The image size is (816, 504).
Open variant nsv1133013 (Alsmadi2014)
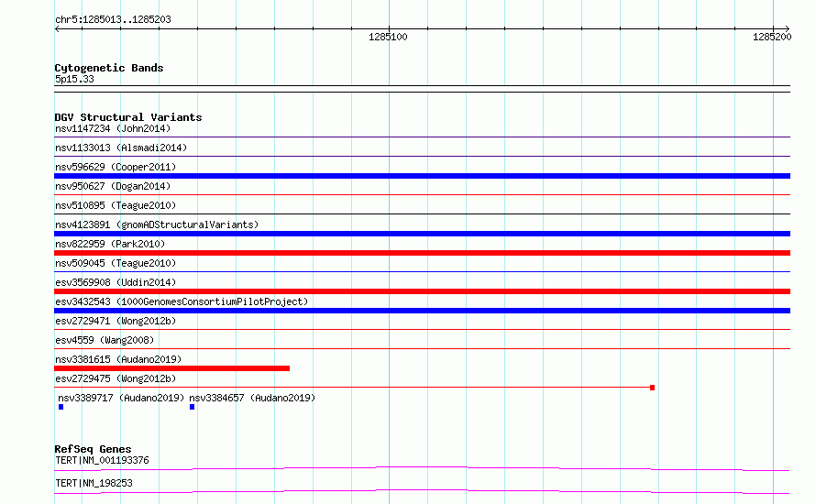click(121, 148)
